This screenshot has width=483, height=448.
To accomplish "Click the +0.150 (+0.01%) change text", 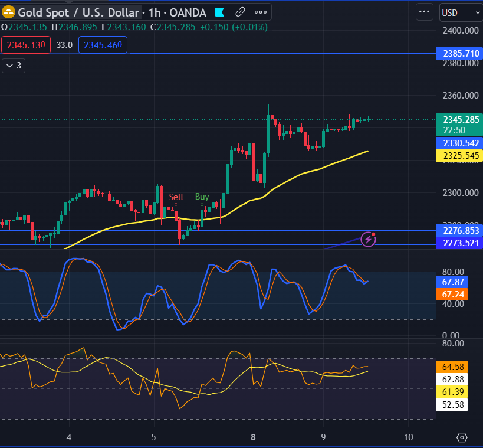I will [x=234, y=27].
